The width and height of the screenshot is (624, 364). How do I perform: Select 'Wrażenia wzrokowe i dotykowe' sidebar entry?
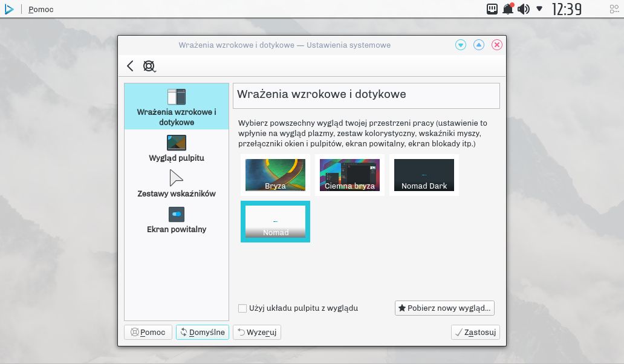tap(175, 107)
